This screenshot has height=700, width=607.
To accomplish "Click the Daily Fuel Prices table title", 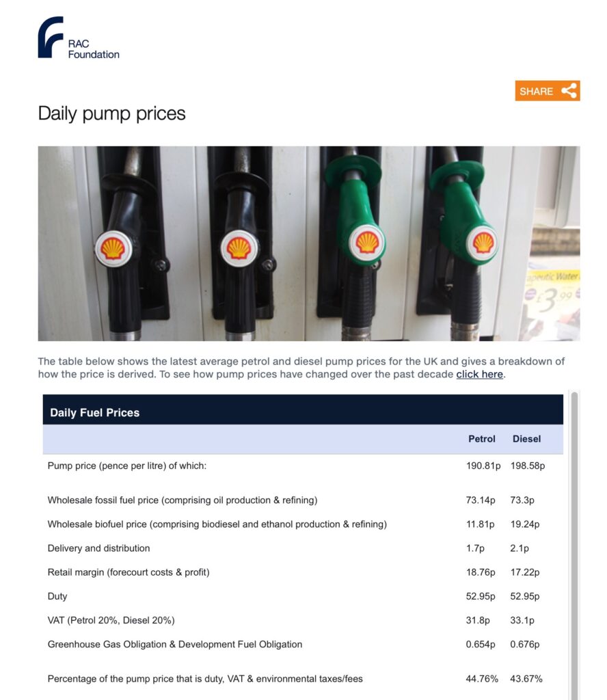I will coord(94,412).
